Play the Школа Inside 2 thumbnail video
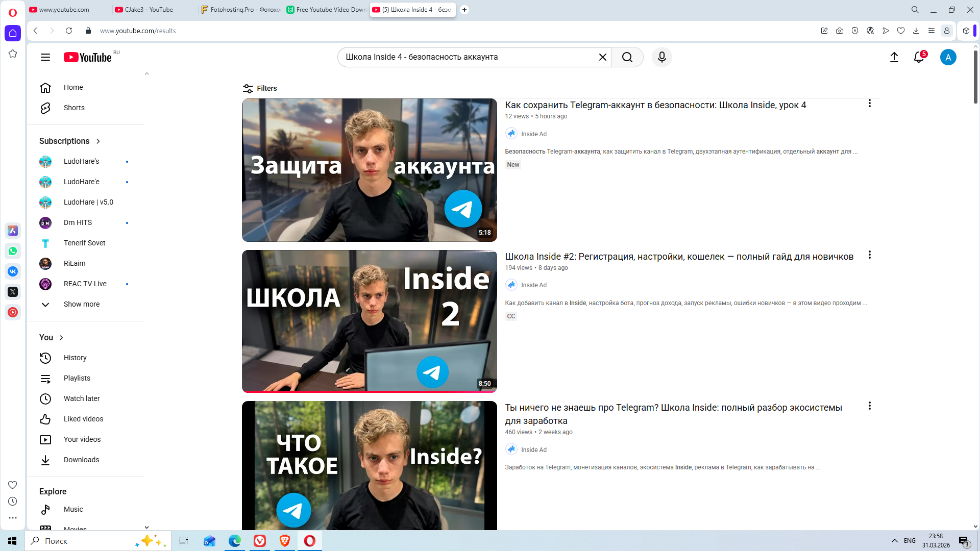 pyautogui.click(x=369, y=321)
